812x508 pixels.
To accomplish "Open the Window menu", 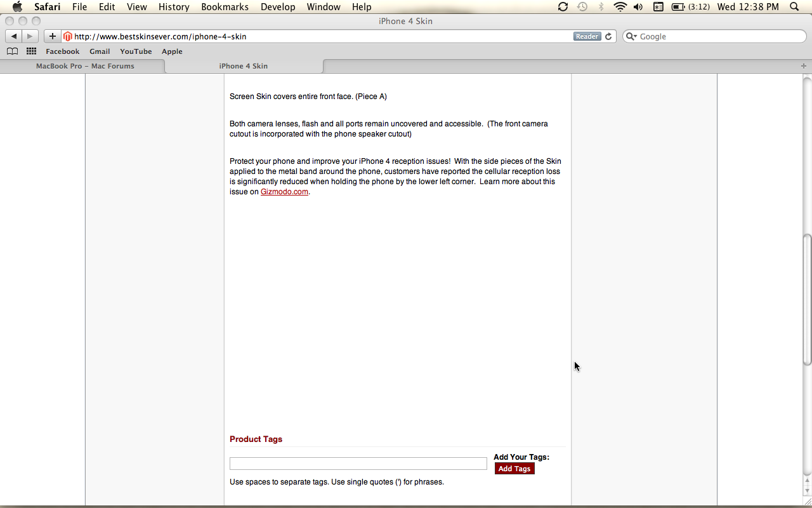I will (x=324, y=6).
